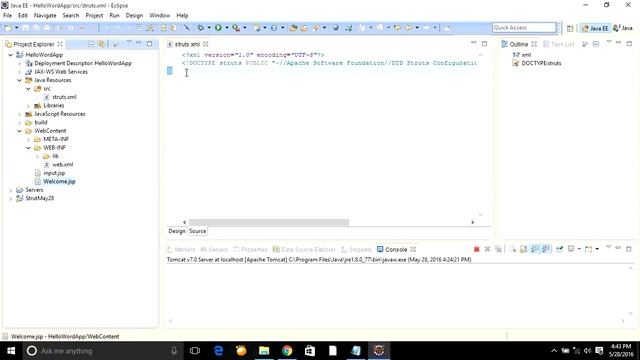Image resolution: width=640 pixels, height=360 pixels.
Task: Click the Remove Launch gray X in Console
Action: [487, 249]
